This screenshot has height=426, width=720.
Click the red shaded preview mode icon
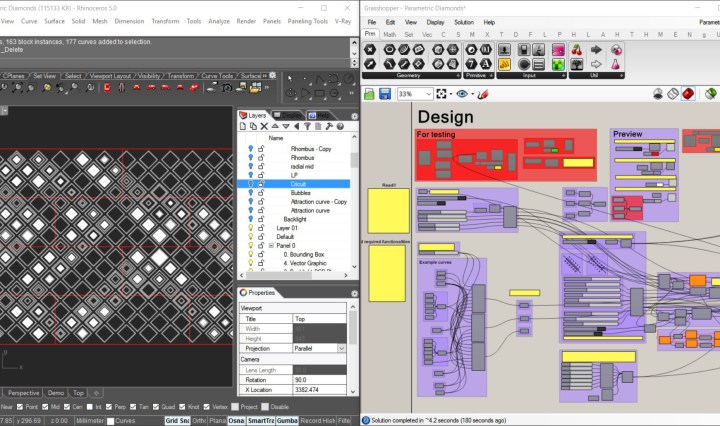click(689, 94)
